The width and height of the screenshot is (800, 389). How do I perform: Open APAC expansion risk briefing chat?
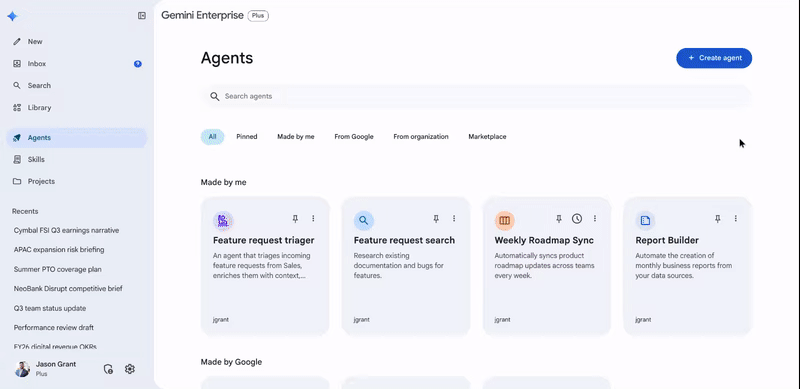coord(59,250)
